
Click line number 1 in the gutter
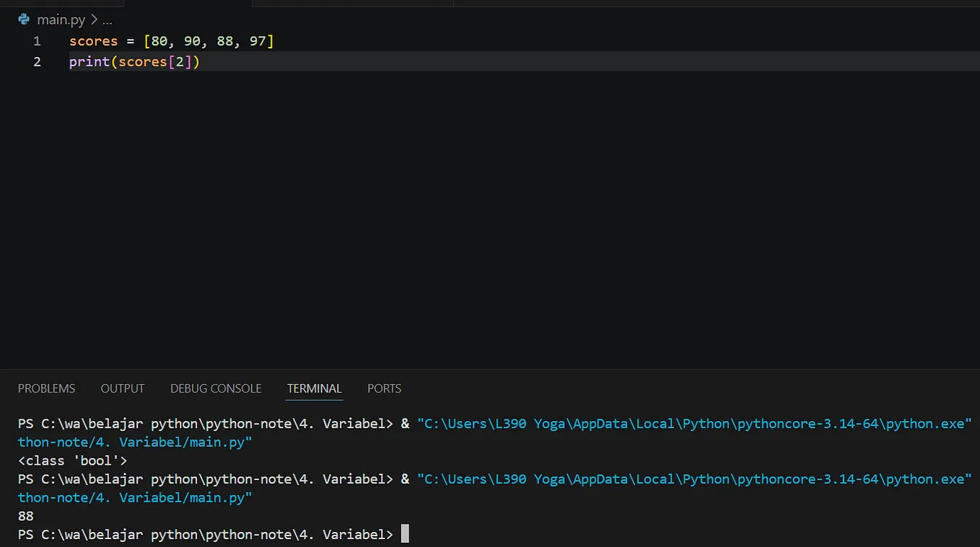(x=37, y=41)
